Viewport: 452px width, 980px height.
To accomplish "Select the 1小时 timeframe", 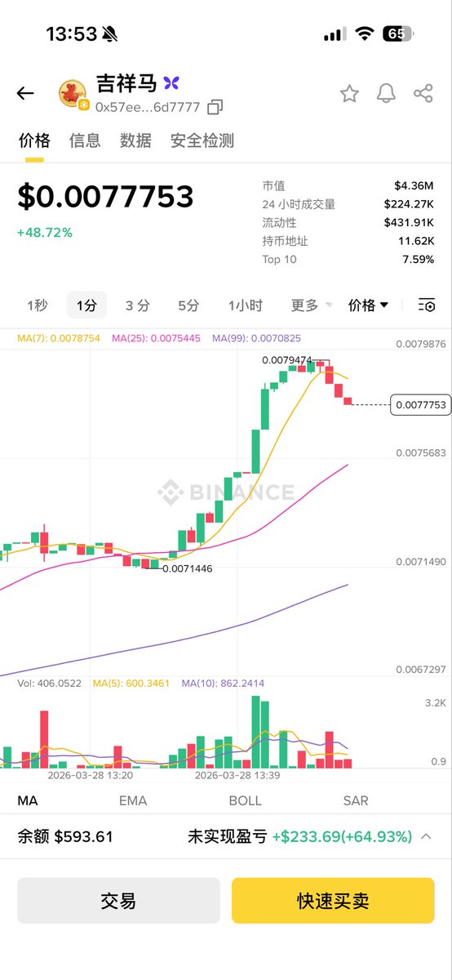I will [246, 305].
